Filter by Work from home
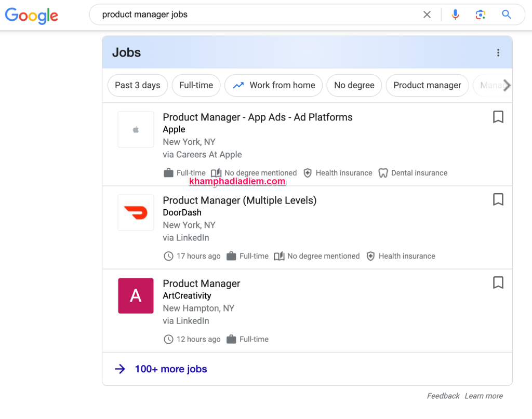Viewport: 532px width, 419px height. (274, 85)
